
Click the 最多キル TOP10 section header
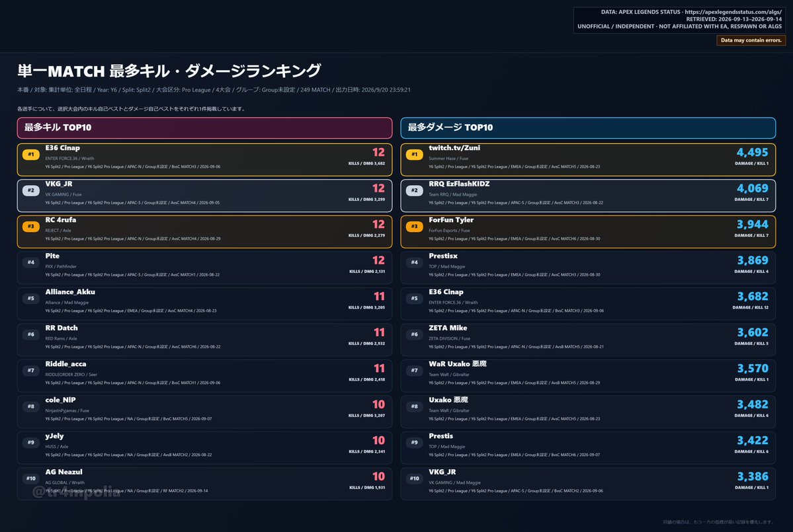pyautogui.click(x=204, y=128)
